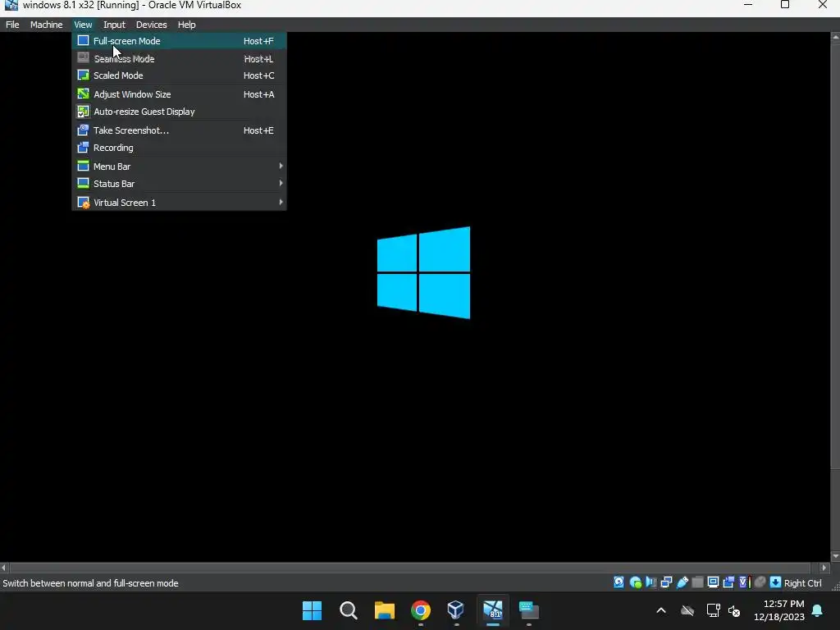Click the horizontal scrollbar right arrow
This screenshot has height=630, width=840.
click(824, 568)
